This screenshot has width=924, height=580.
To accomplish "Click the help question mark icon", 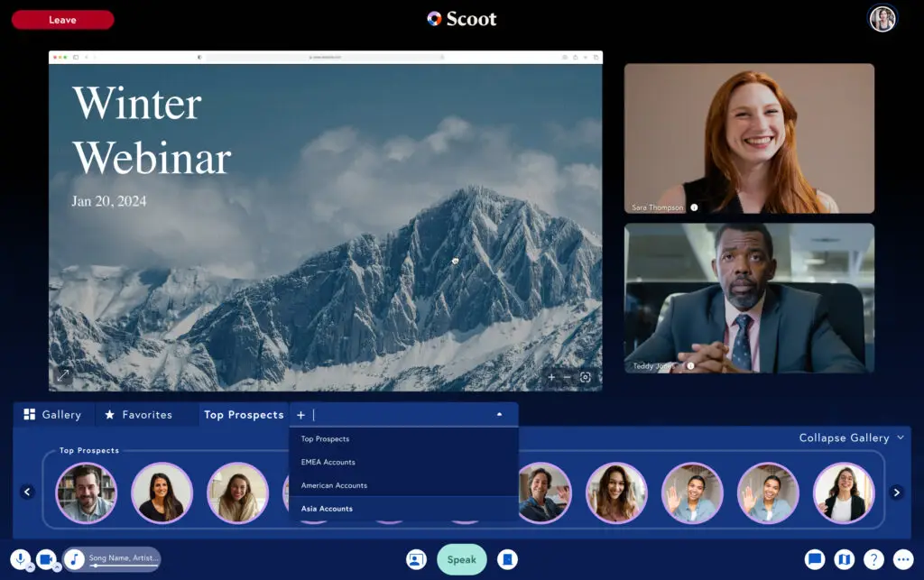I will click(873, 559).
